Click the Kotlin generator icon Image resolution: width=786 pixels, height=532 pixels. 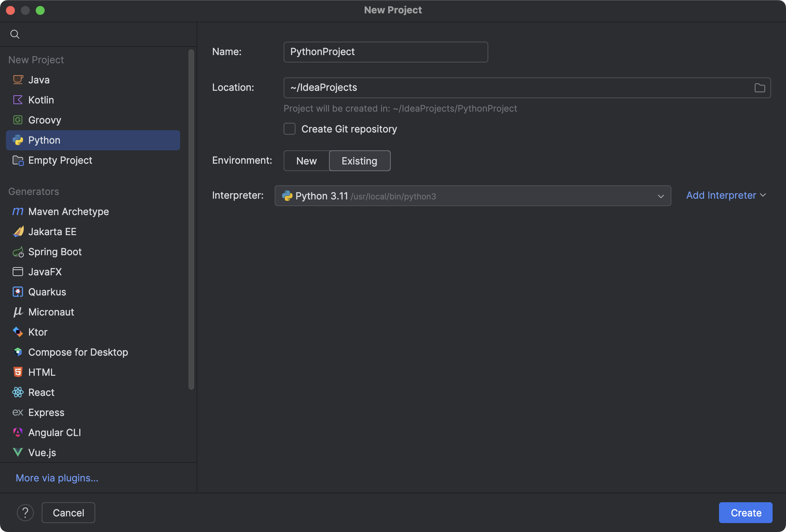tap(17, 100)
